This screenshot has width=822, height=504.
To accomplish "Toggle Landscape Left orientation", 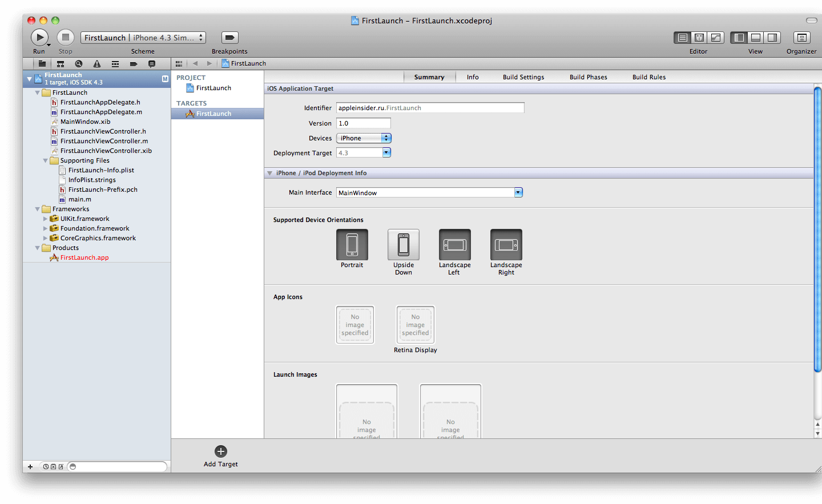I will 455,245.
